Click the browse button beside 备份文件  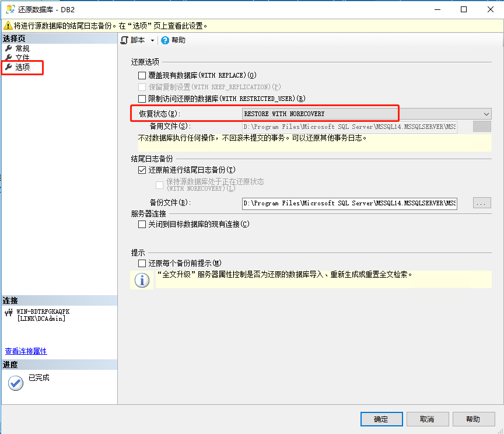(482, 203)
